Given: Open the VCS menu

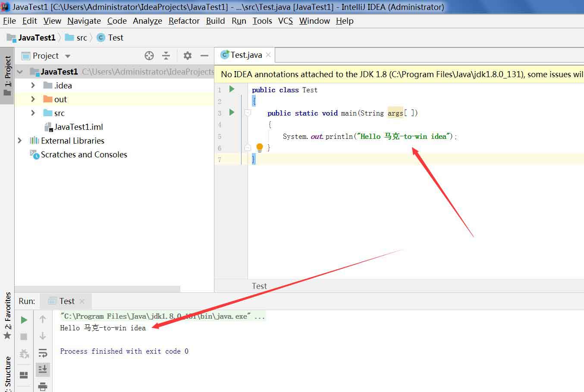Looking at the screenshot, I should [286, 21].
